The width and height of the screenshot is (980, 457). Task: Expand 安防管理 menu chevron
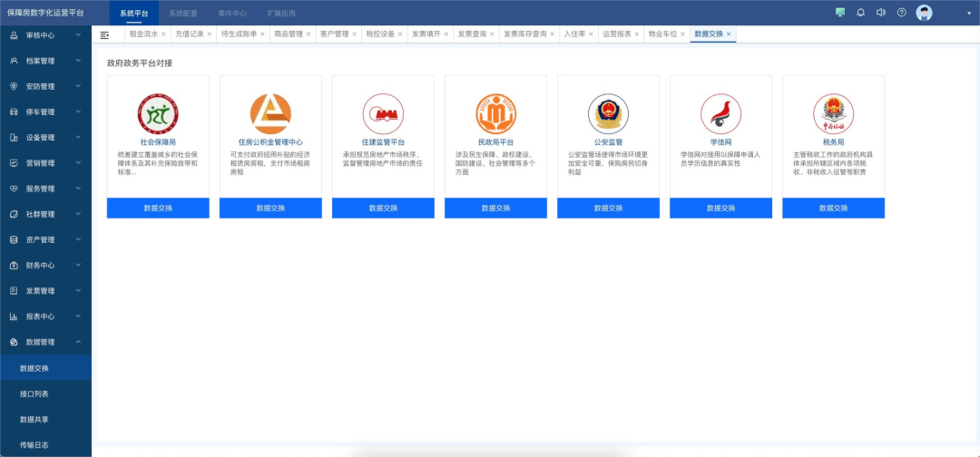(x=78, y=87)
